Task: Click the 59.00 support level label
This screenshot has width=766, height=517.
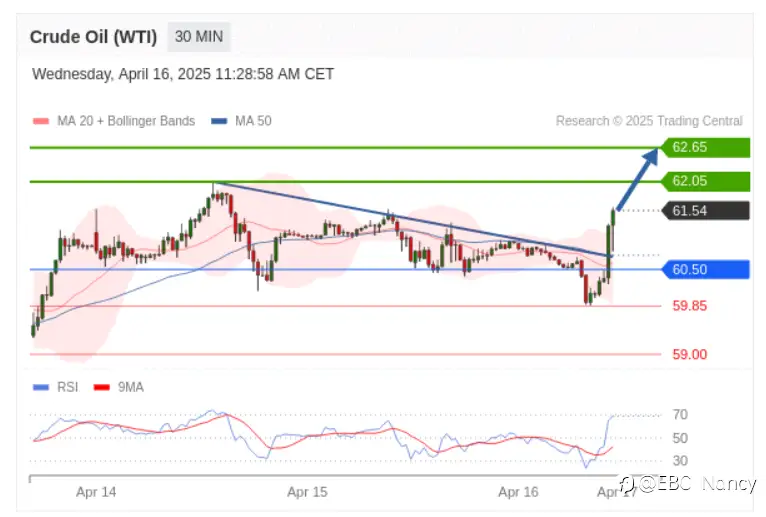Action: [x=689, y=355]
